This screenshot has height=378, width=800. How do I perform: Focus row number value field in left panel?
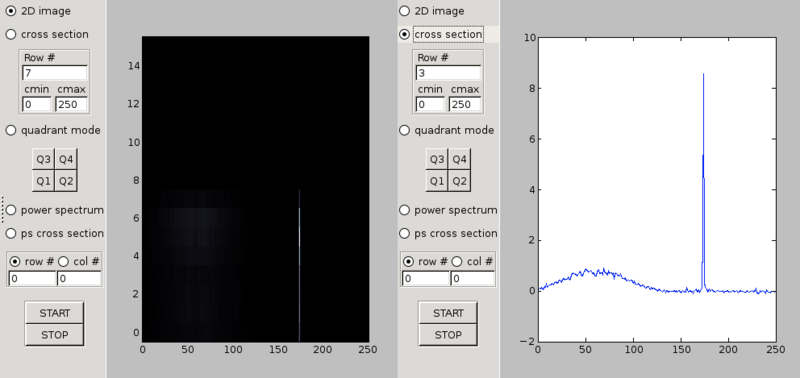tap(32, 279)
